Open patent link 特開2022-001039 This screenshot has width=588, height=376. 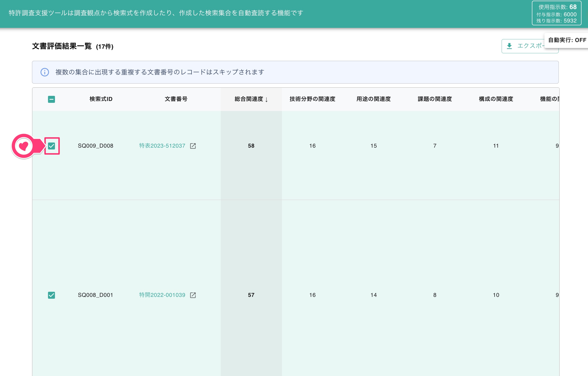pyautogui.click(x=162, y=295)
